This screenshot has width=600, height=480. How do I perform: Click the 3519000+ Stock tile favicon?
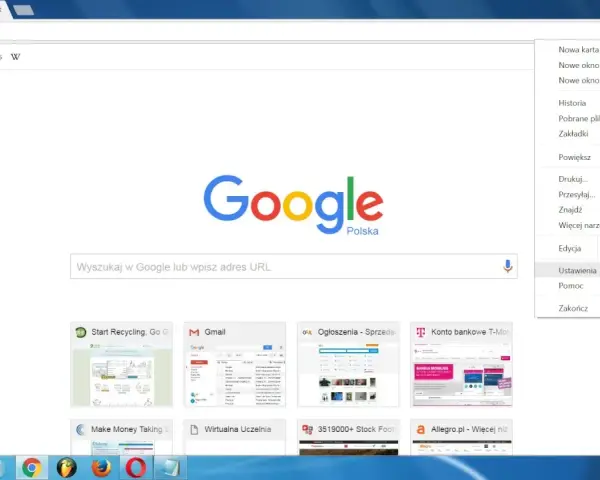coord(307,429)
